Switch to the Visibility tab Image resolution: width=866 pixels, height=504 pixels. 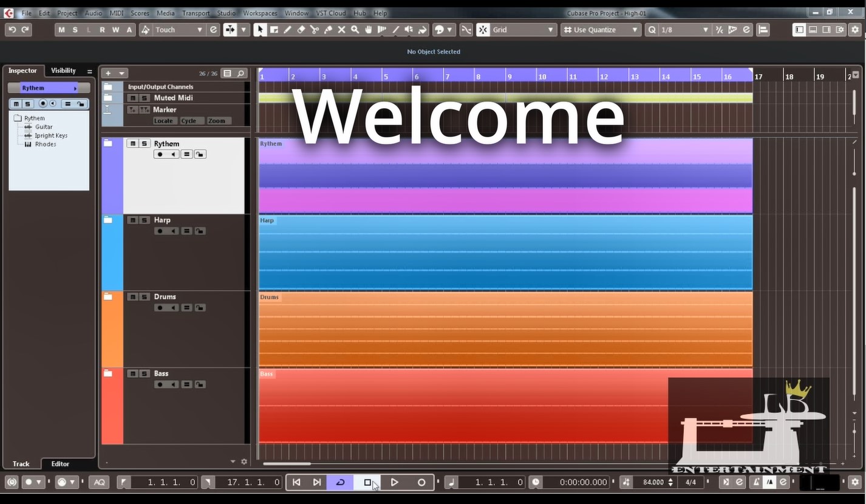pos(63,70)
